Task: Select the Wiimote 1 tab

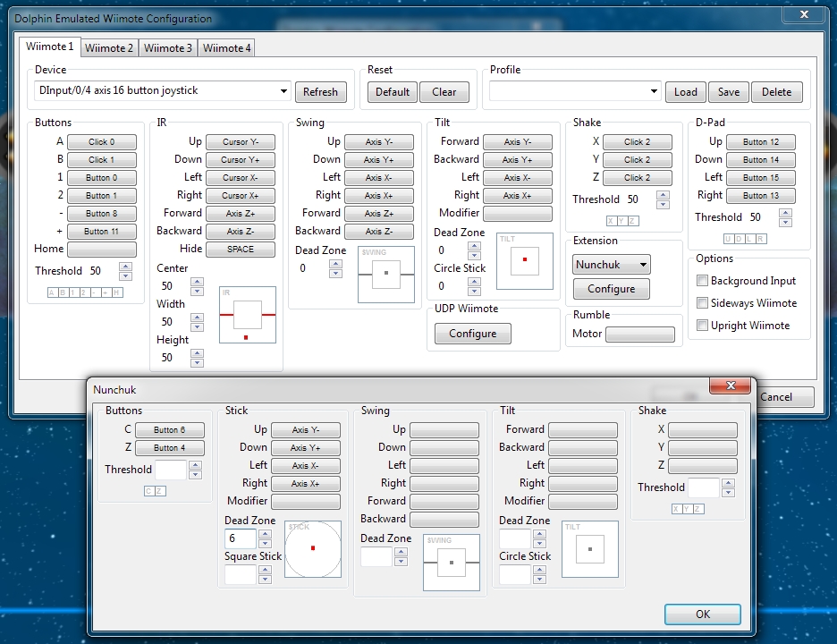Action: [50, 47]
